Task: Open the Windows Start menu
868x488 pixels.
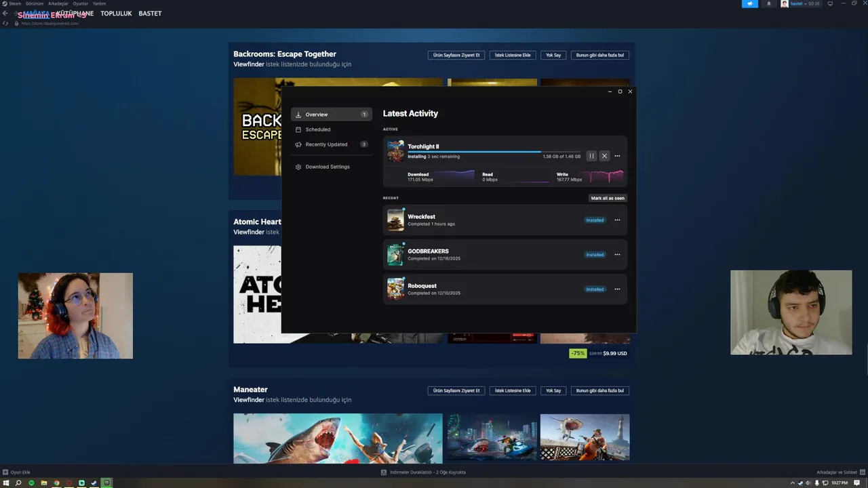Action: [x=6, y=483]
